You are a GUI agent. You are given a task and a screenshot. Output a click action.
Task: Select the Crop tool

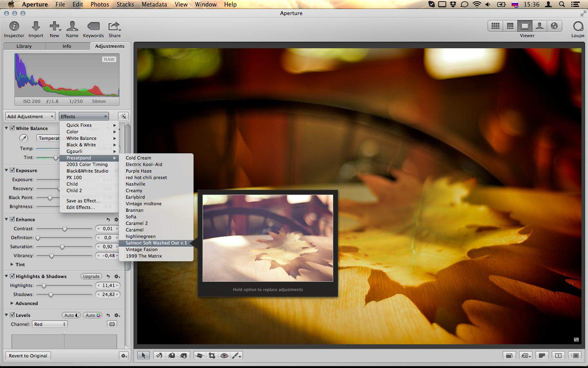(212, 355)
